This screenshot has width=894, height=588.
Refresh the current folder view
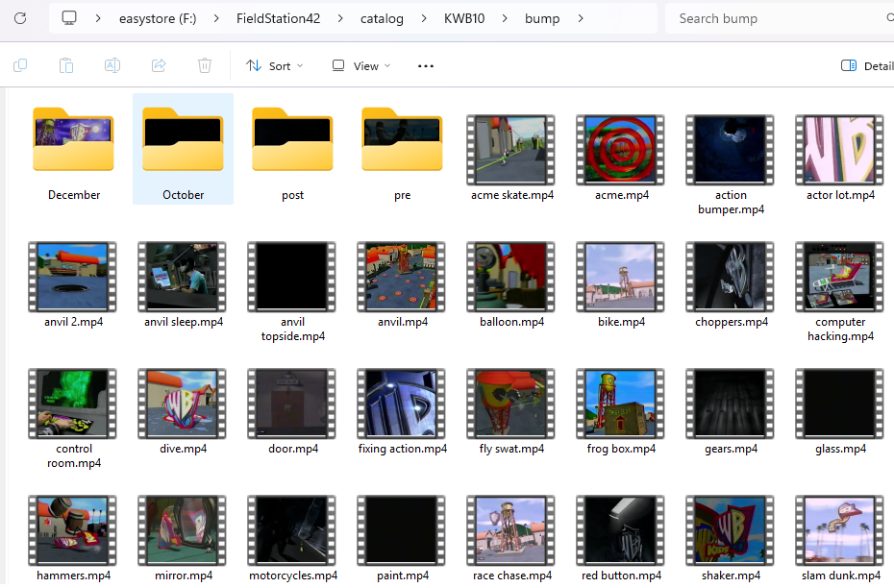click(20, 18)
